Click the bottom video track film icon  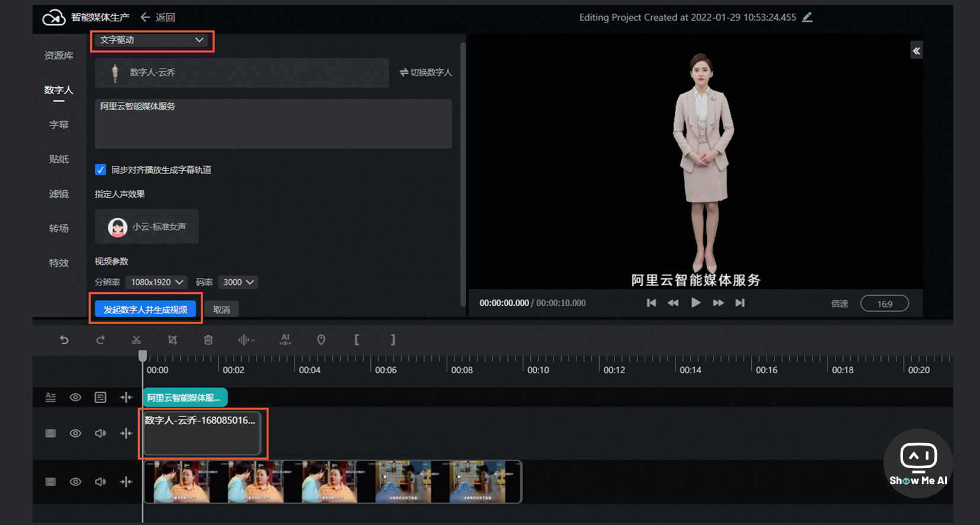point(51,482)
